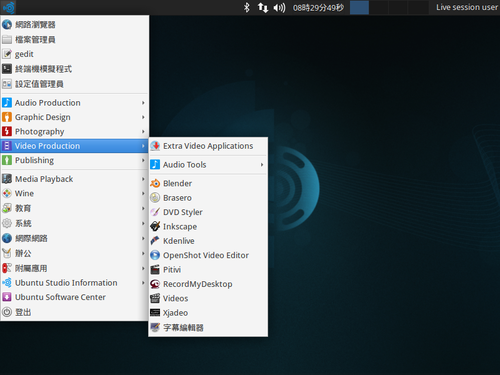The width and height of the screenshot is (500, 375).
Task: Start OpenShot Video Editor
Action: click(x=208, y=255)
